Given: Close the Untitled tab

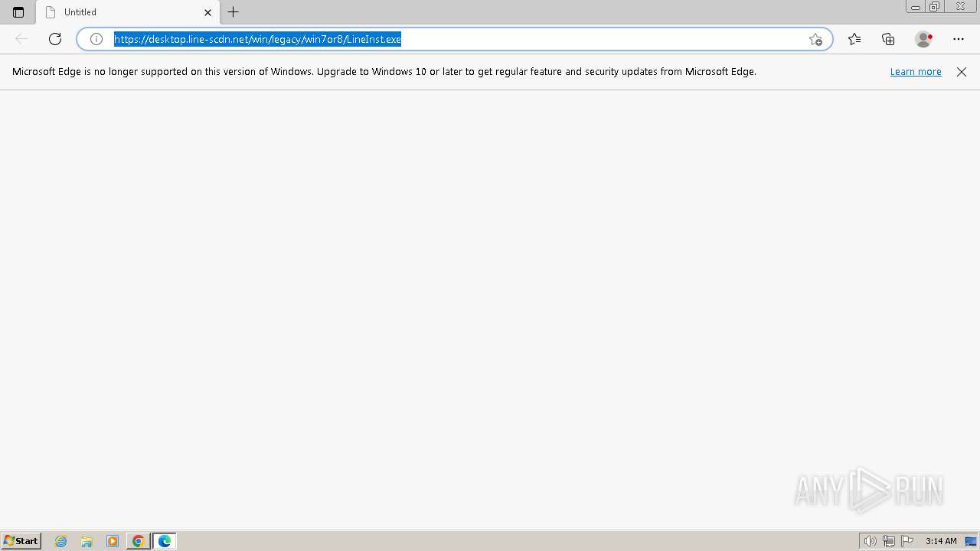Looking at the screenshot, I should [207, 12].
